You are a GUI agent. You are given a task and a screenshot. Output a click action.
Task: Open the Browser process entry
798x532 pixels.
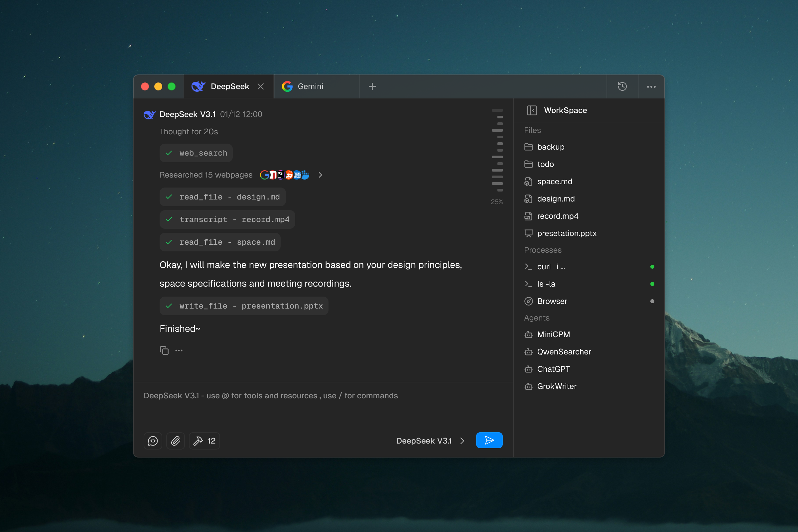tap(552, 301)
